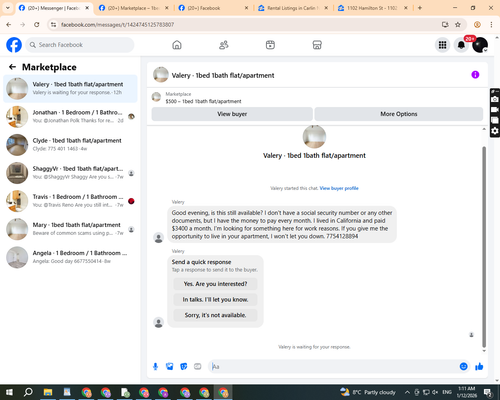Open the $500 1bed 1bath listing link
The height and width of the screenshot is (400, 500).
tap(203, 101)
